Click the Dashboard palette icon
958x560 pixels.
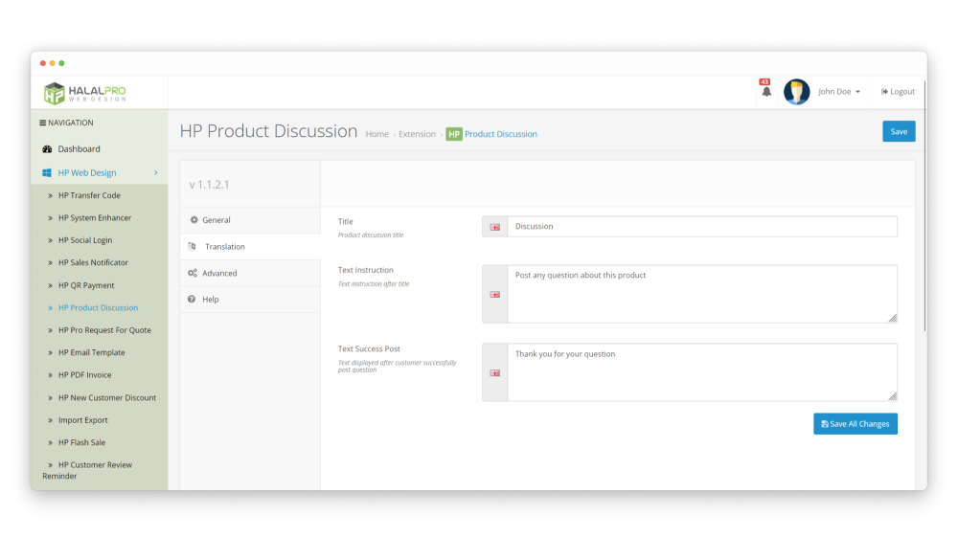click(x=47, y=149)
